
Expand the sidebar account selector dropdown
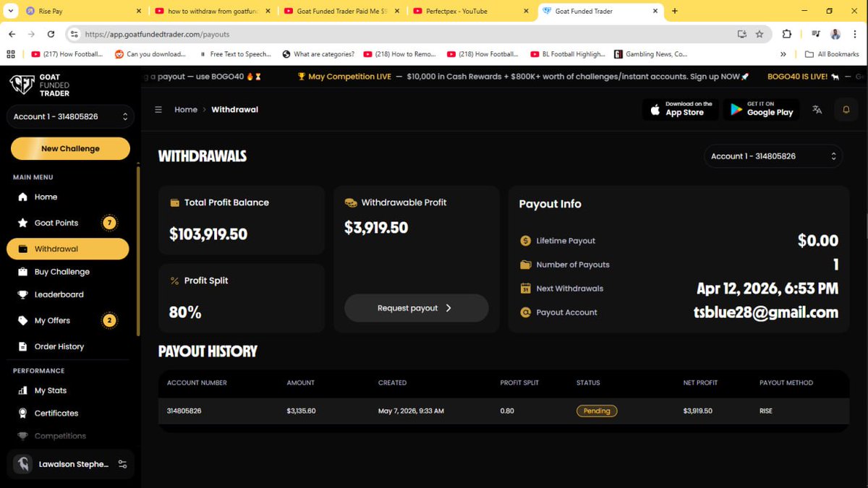[x=70, y=116]
